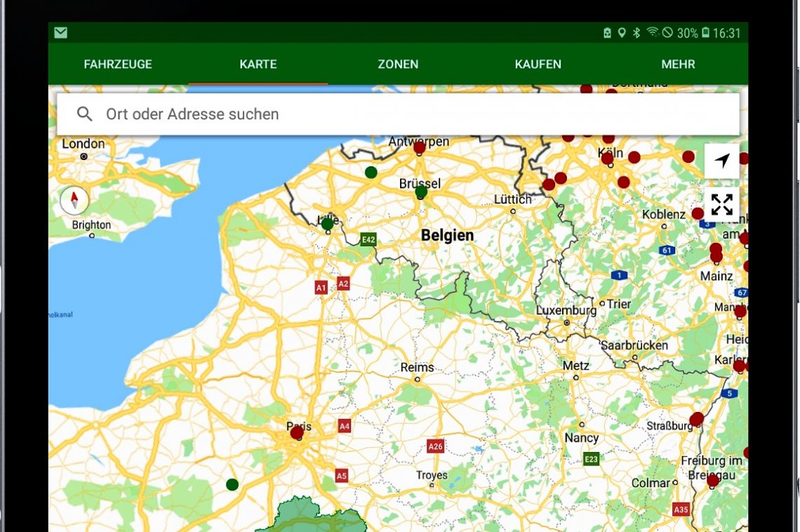This screenshot has height=532, width=800.
Task: Click the my-location arrow button
Action: (x=721, y=161)
